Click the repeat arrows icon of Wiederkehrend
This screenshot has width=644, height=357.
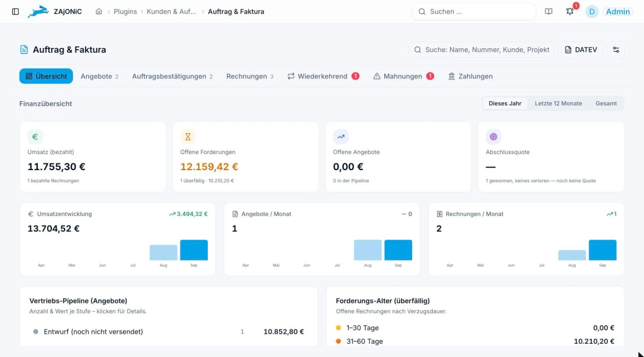pos(291,76)
